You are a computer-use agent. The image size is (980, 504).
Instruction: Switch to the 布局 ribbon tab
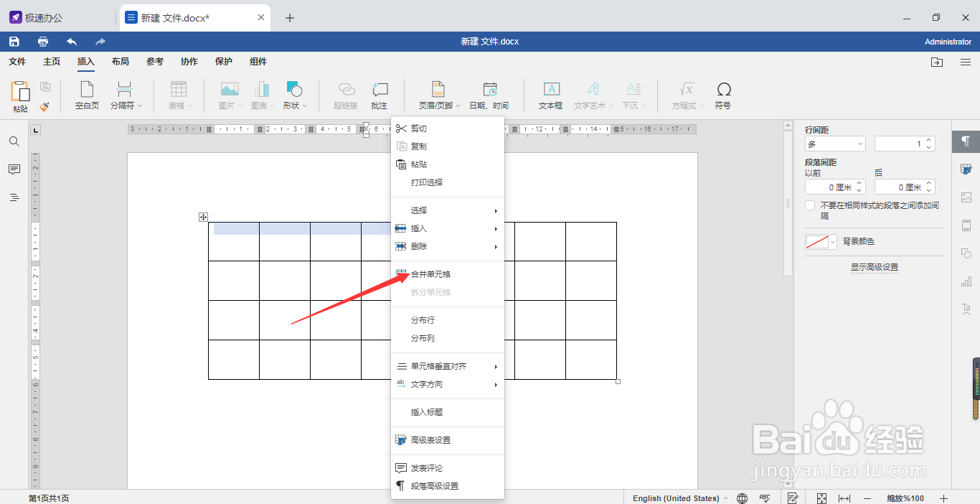point(121,61)
